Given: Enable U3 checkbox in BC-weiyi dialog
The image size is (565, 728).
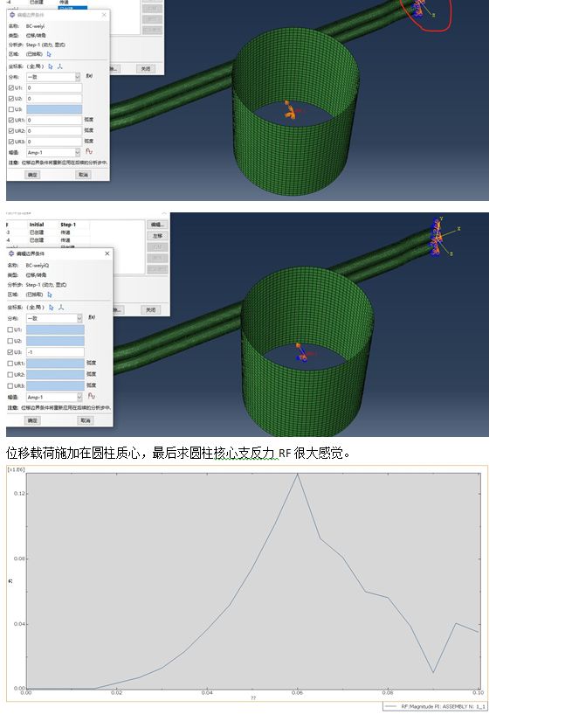Looking at the screenshot, I should pyautogui.click(x=11, y=109).
